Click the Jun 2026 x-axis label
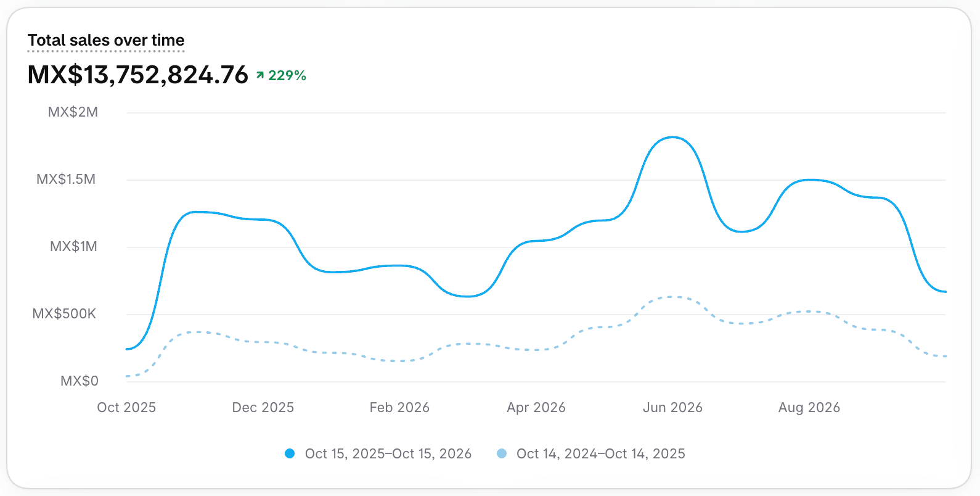The width and height of the screenshot is (980, 496). point(672,408)
